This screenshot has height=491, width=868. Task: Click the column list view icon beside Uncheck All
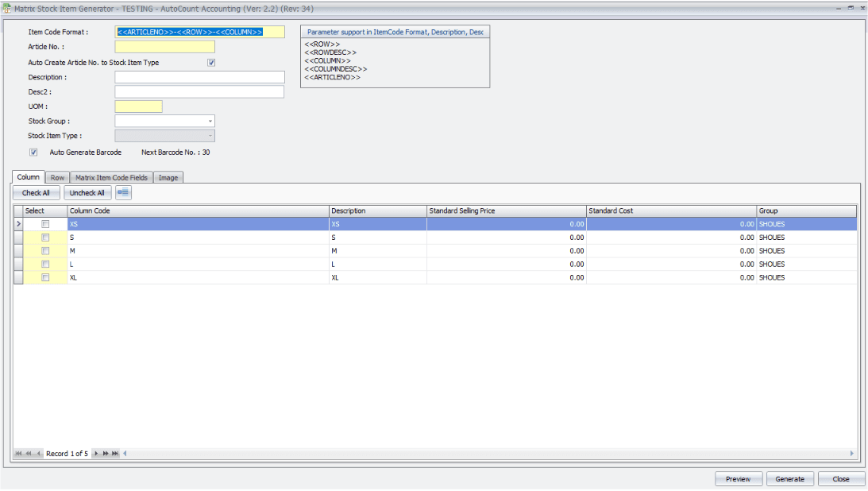pyautogui.click(x=123, y=192)
